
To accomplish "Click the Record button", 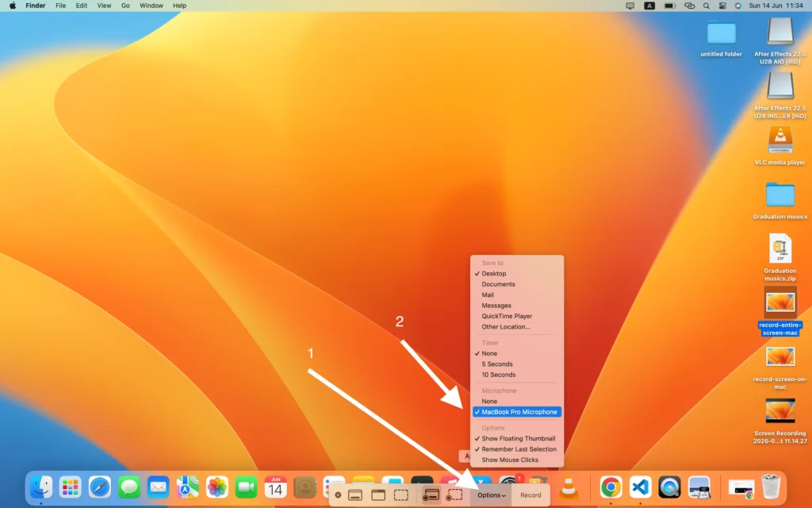I will 530,495.
